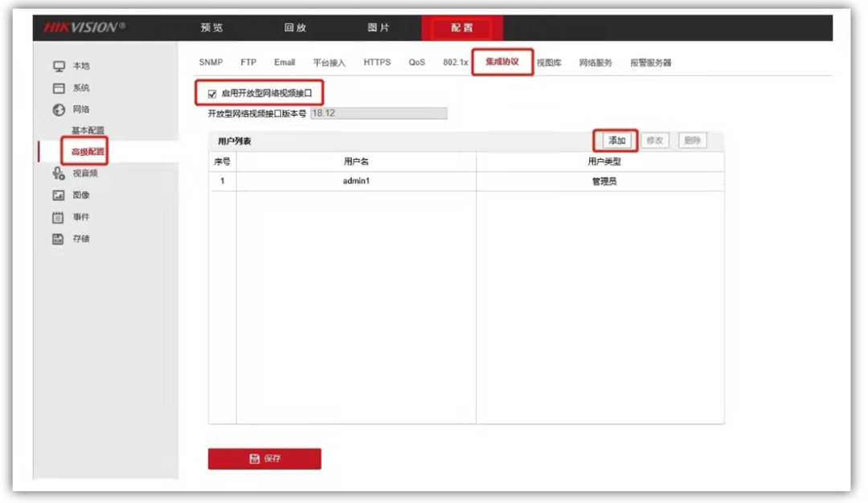Click the 图像 picture icon in sidebar
The height and width of the screenshot is (503, 868).
58,195
